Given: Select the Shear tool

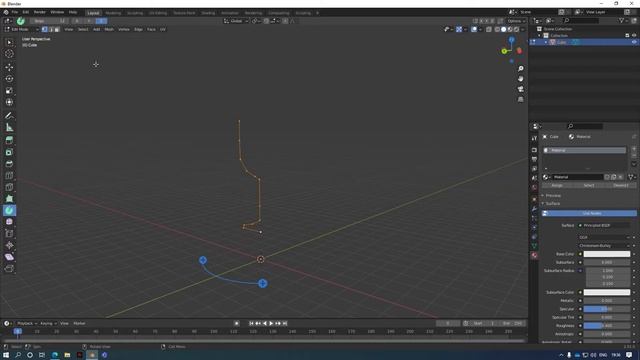Looking at the screenshot, I should (9, 257).
